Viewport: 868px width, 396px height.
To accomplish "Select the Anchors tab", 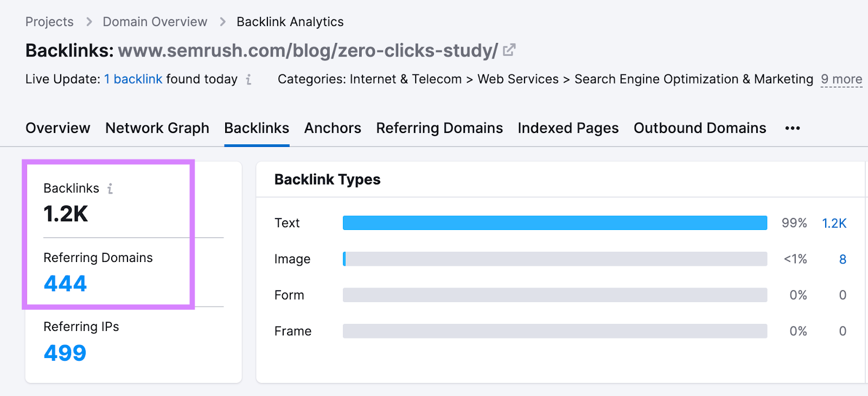I will [333, 129].
